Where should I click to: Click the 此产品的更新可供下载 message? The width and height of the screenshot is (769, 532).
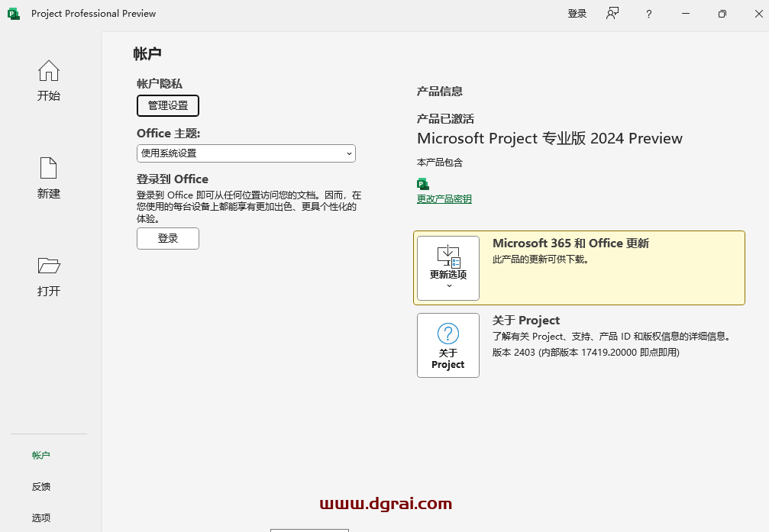coord(541,259)
